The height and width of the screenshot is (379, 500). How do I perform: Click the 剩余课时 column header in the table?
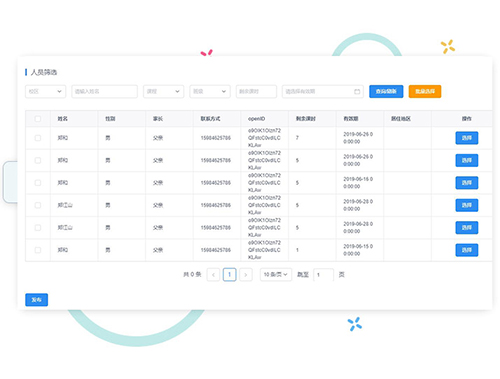306,119
